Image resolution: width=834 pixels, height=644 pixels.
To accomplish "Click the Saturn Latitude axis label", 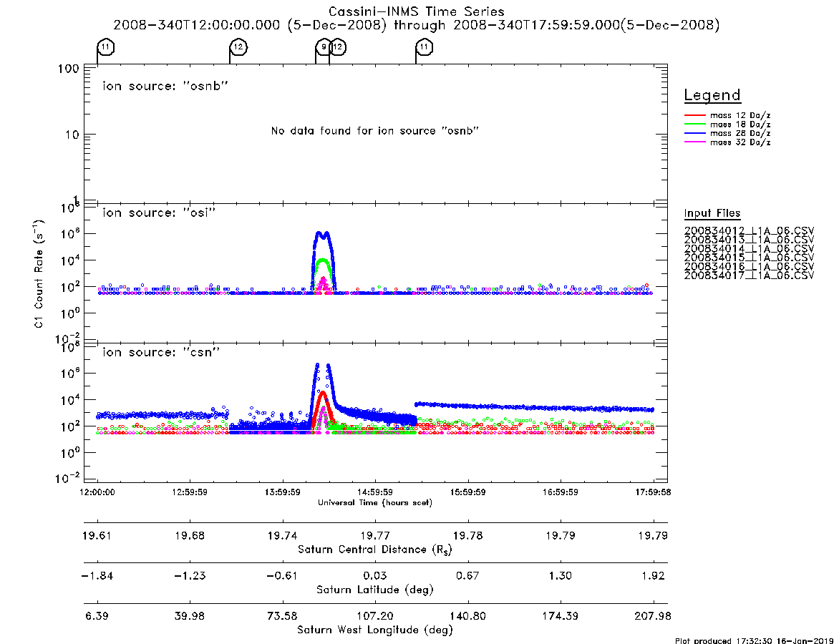I will (x=375, y=590).
